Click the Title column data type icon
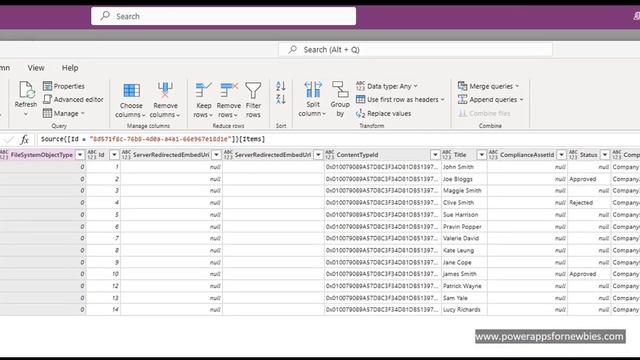640x360 pixels. point(447,155)
